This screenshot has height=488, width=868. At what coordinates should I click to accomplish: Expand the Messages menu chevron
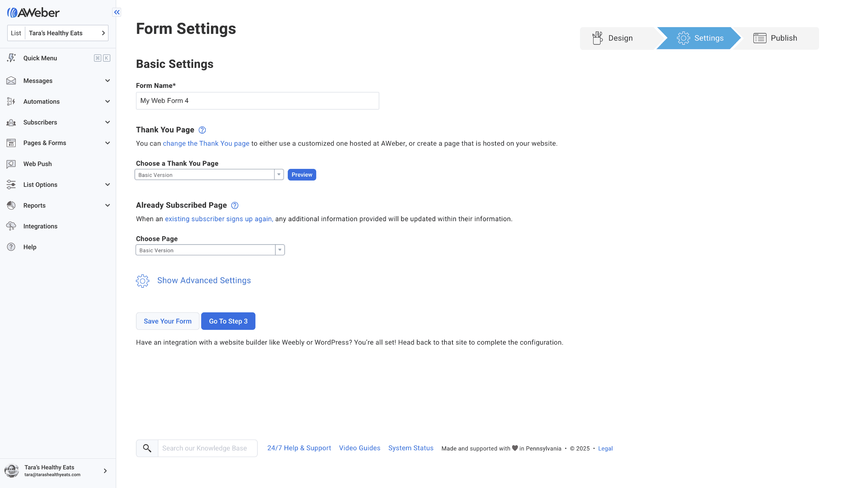pos(107,81)
